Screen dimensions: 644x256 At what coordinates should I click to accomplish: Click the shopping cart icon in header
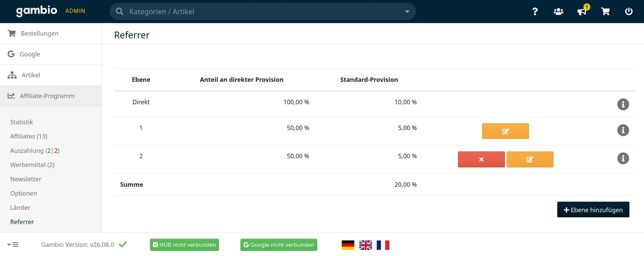pyautogui.click(x=606, y=12)
